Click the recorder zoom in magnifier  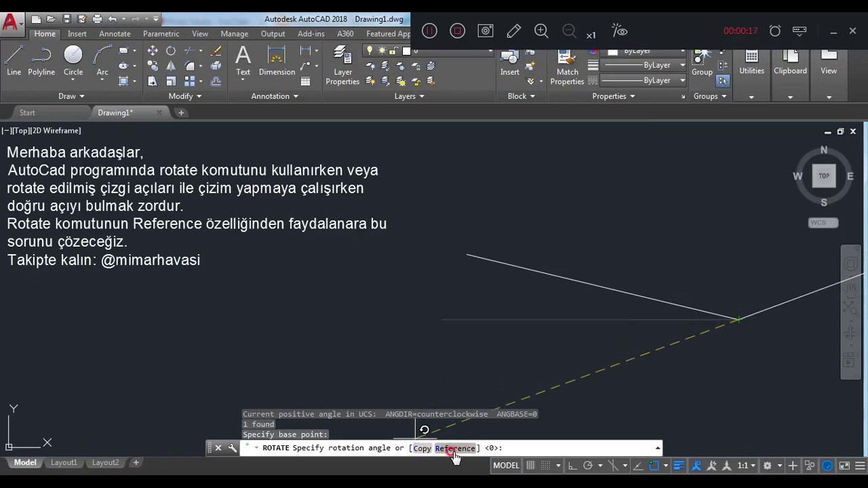coord(541,30)
